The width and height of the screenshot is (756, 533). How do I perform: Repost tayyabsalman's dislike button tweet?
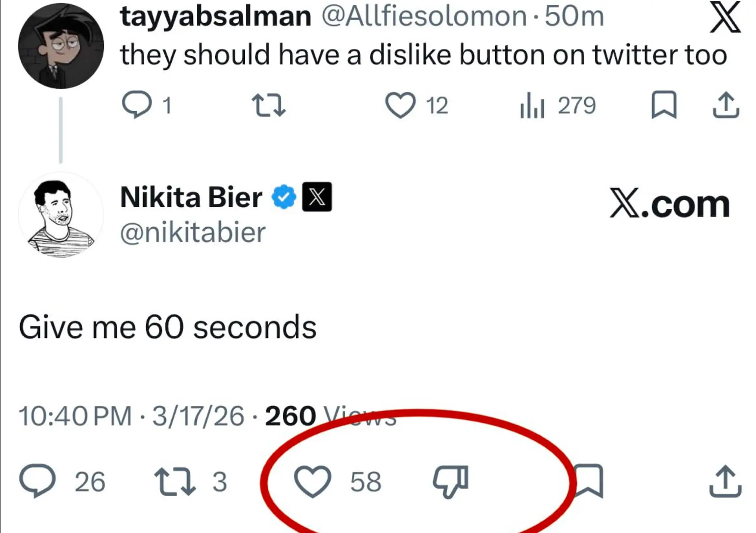[x=268, y=105]
